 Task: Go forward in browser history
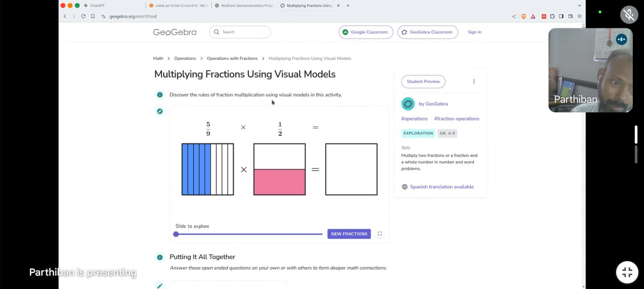pos(74,16)
